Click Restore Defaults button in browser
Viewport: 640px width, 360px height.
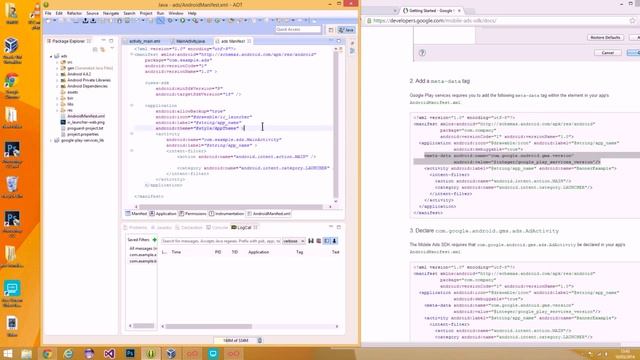pyautogui.click(x=605, y=37)
